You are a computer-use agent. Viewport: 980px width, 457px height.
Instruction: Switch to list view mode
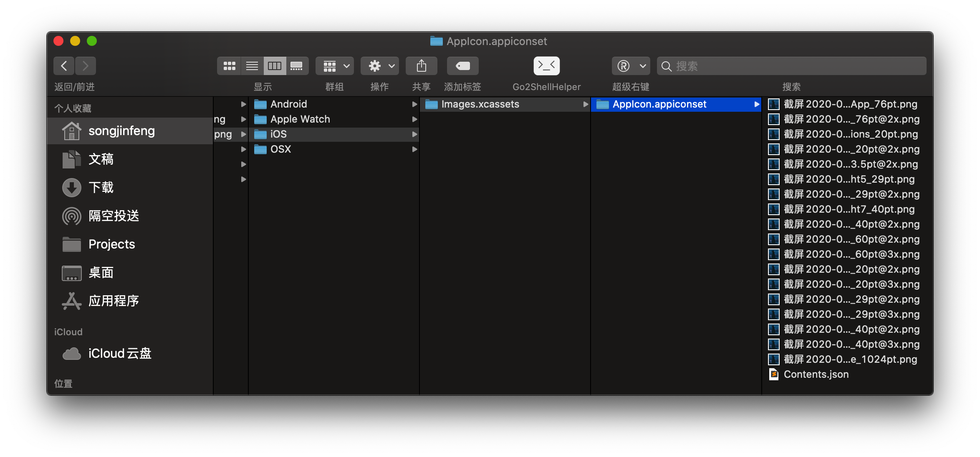point(252,66)
